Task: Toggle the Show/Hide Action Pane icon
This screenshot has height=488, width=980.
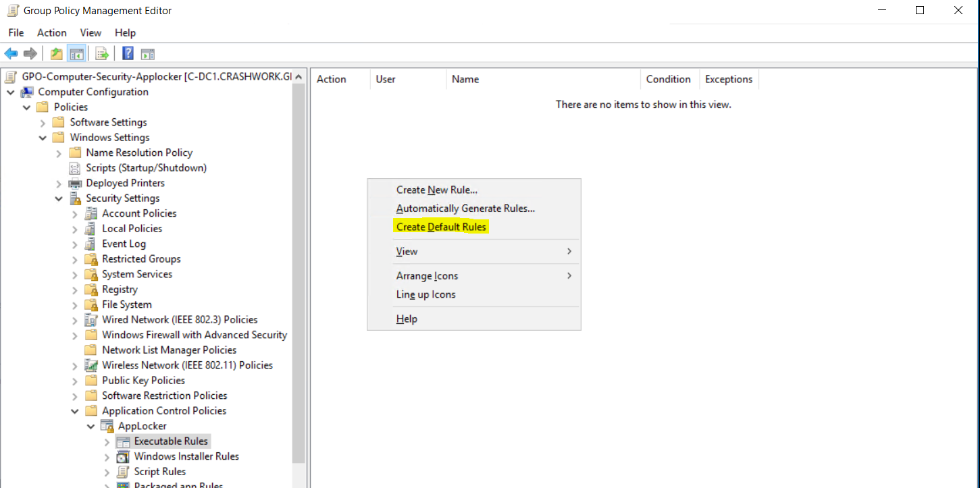Action: pyautogui.click(x=148, y=53)
